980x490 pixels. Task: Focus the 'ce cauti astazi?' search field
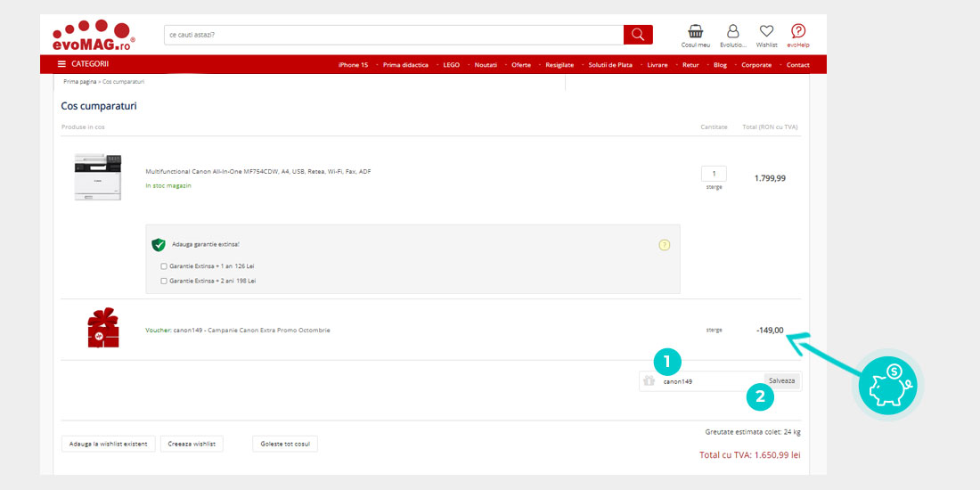pos(394,35)
